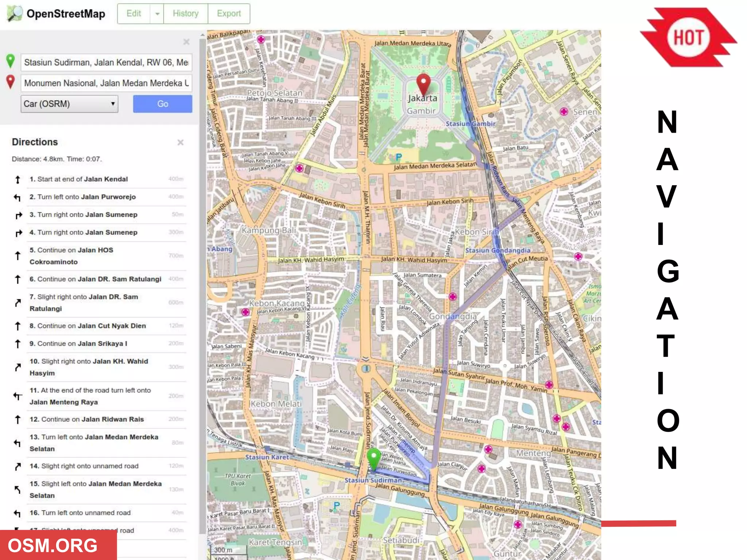Click the green start pin beside the origin field
Viewport: 747px width, 560px height.
[11, 61]
